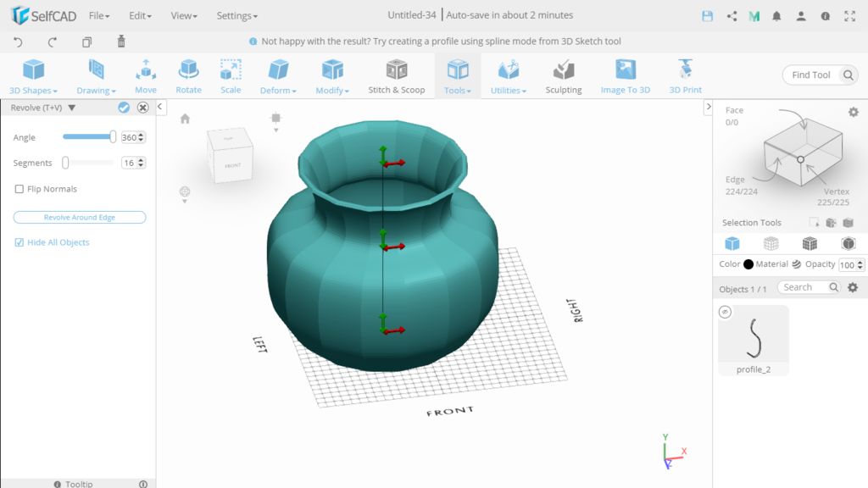Click the Revolve Around Edge button
This screenshot has height=488, width=868.
click(x=80, y=218)
